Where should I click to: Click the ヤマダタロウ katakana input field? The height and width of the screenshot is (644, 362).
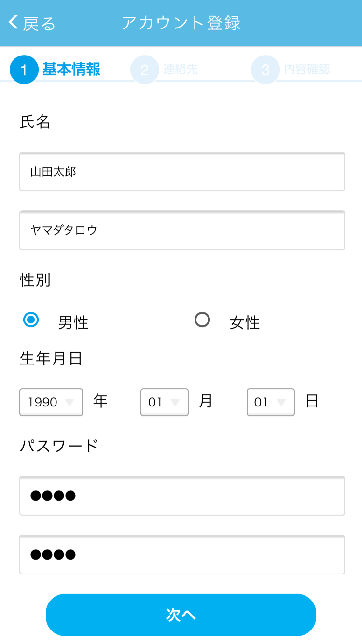[x=182, y=231]
